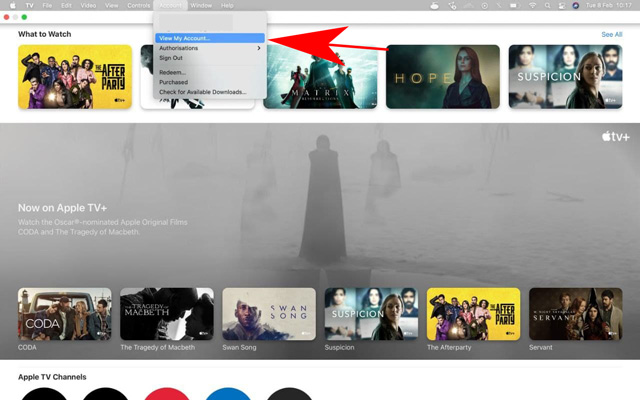Choose View My Account from menu
640x400 pixels.
(x=210, y=38)
